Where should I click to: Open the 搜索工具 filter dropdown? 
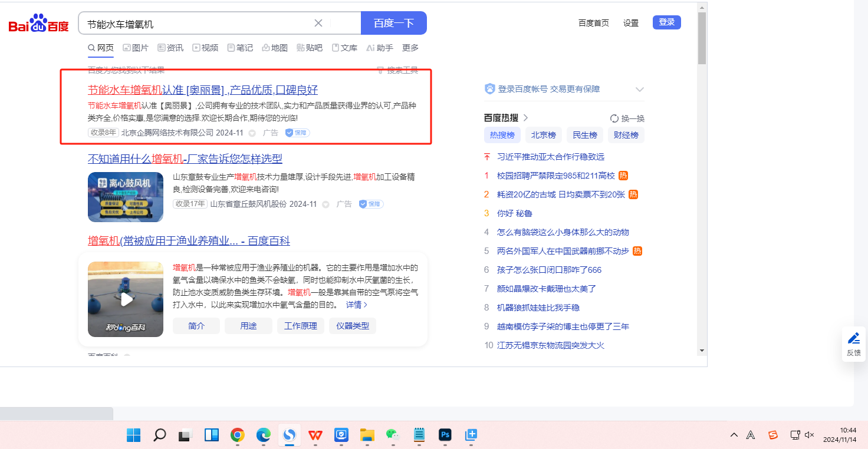398,71
